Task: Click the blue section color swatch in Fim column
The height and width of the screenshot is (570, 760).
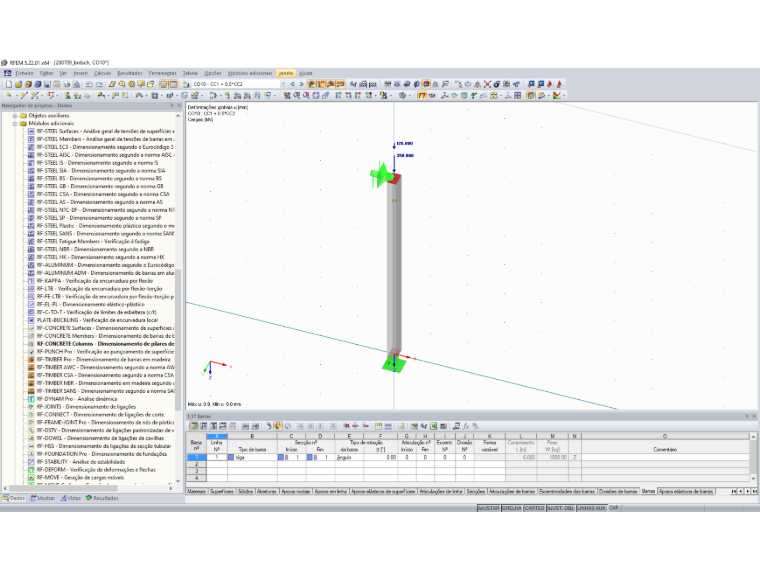Action: point(310,457)
